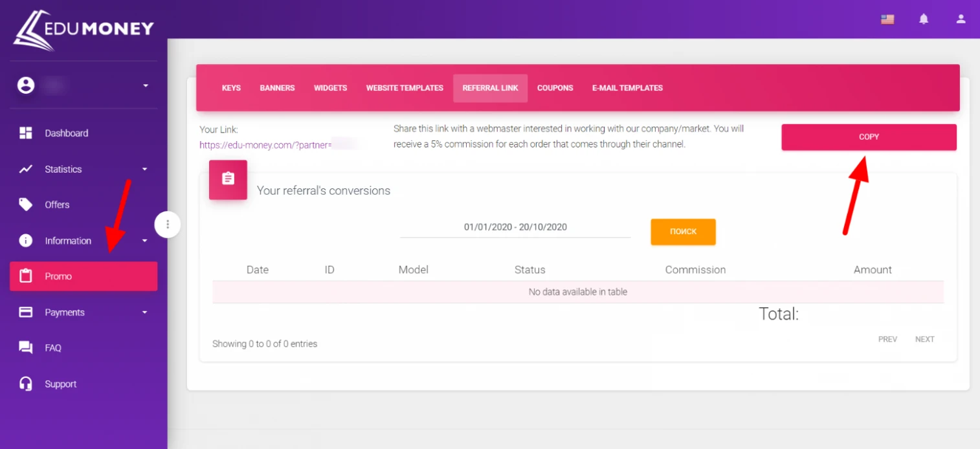Click the 'Your Link:' label
980x449 pixels.
[219, 129]
